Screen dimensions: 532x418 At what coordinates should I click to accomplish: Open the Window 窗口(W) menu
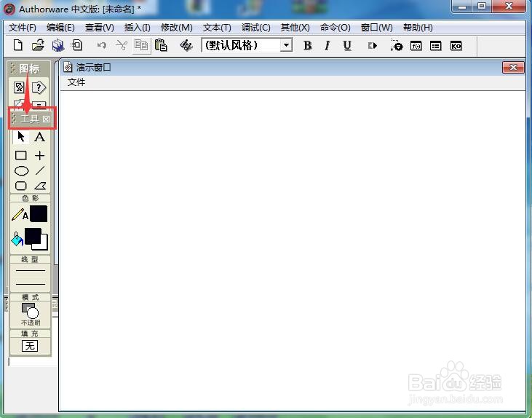click(376, 28)
